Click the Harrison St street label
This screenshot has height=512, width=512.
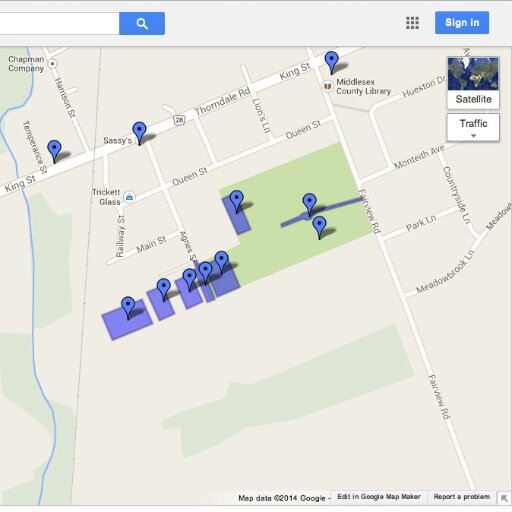tap(65, 97)
